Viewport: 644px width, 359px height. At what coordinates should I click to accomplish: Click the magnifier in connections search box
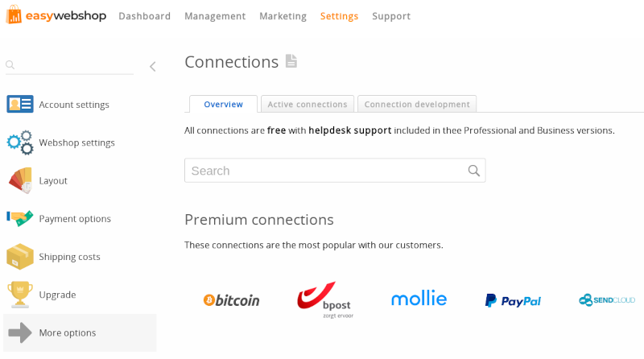[473, 171]
